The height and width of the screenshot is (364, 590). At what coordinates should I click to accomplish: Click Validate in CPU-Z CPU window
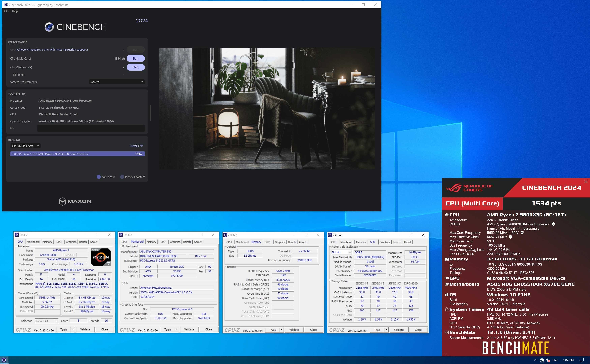pyautogui.click(x=85, y=329)
